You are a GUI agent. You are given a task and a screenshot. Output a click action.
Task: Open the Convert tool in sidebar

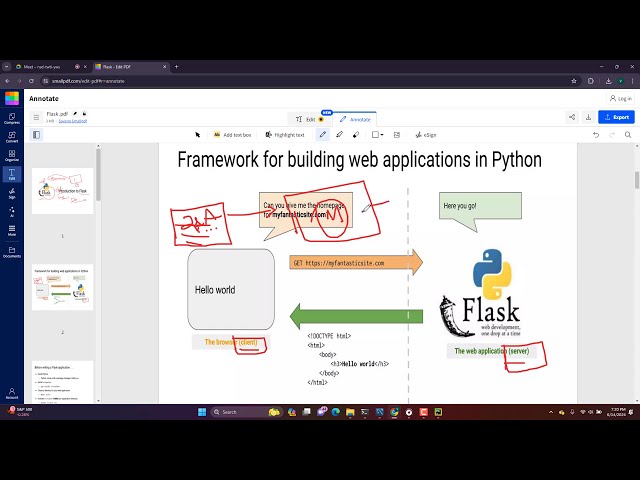click(12, 137)
